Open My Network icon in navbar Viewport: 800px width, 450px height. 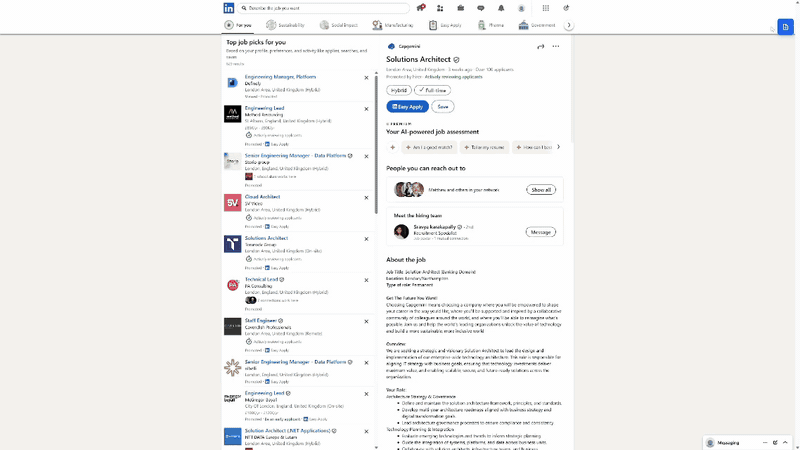[440, 8]
